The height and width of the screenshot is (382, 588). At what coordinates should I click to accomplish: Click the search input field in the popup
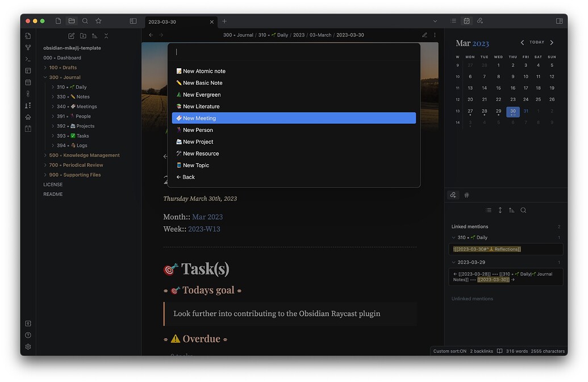pos(294,52)
